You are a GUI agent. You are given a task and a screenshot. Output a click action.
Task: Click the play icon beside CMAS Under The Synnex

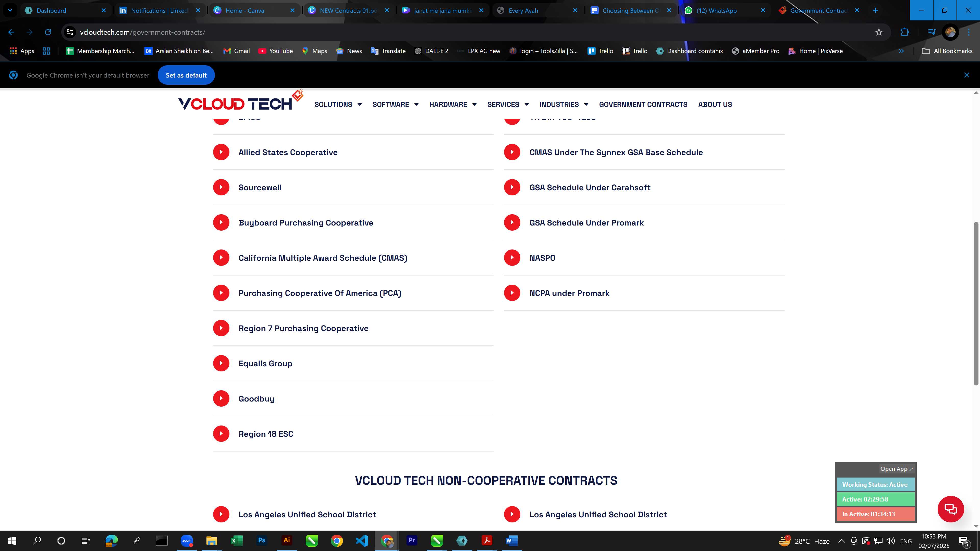[x=512, y=152]
